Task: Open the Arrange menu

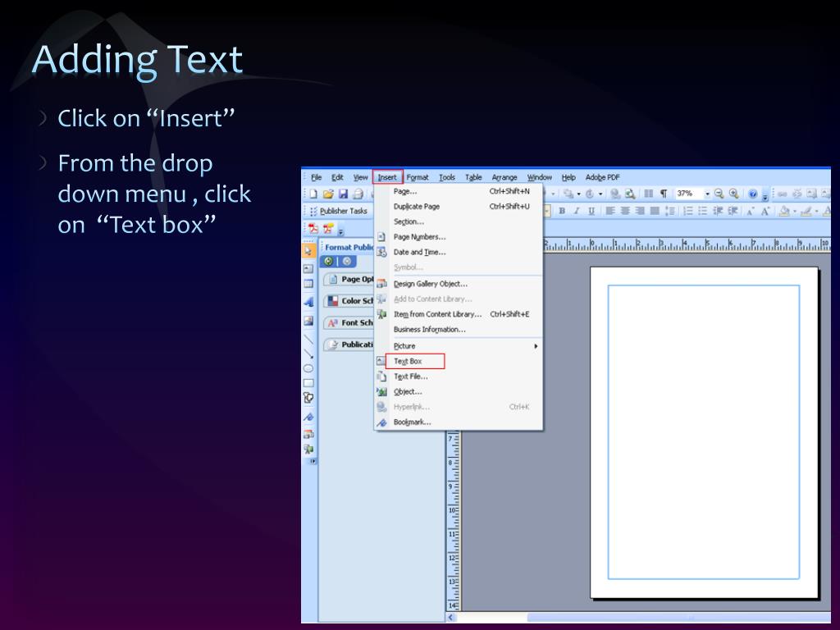Action: (504, 177)
